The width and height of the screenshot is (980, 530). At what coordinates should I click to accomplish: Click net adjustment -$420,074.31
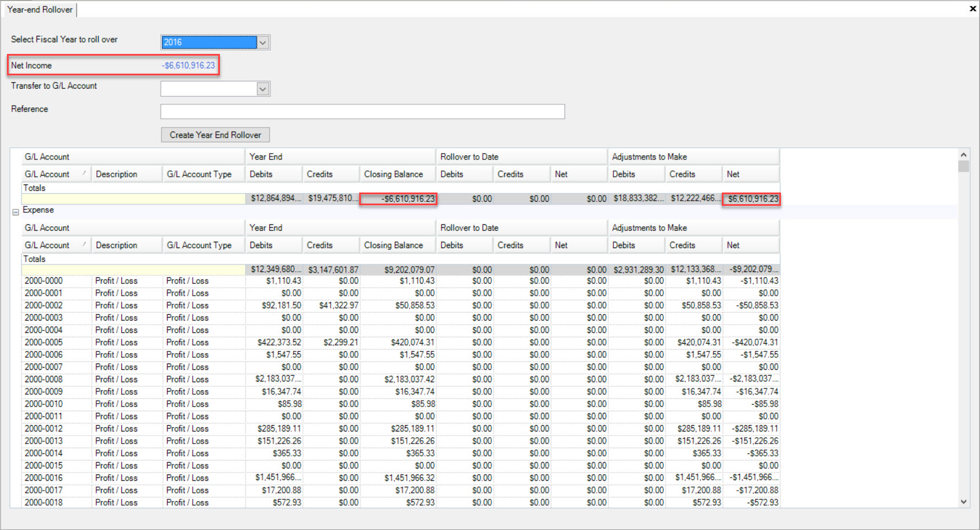[x=755, y=342]
